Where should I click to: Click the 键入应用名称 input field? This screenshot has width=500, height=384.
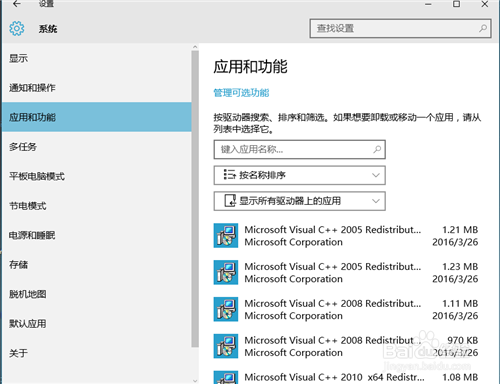pyautogui.click(x=300, y=149)
